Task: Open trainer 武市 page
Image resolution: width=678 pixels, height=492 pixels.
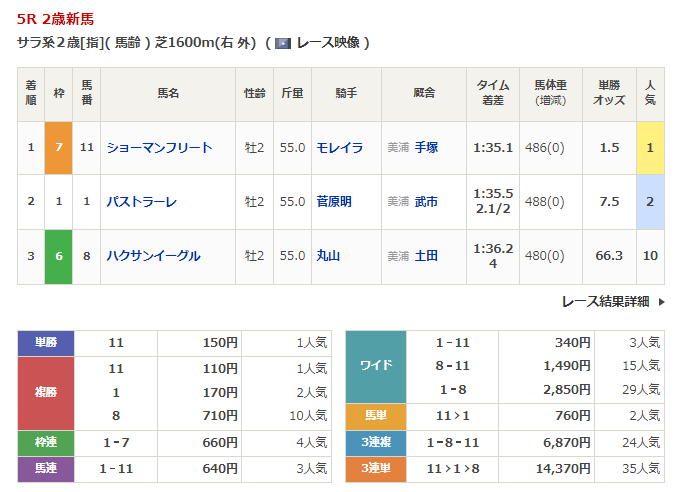Action: tap(426, 202)
